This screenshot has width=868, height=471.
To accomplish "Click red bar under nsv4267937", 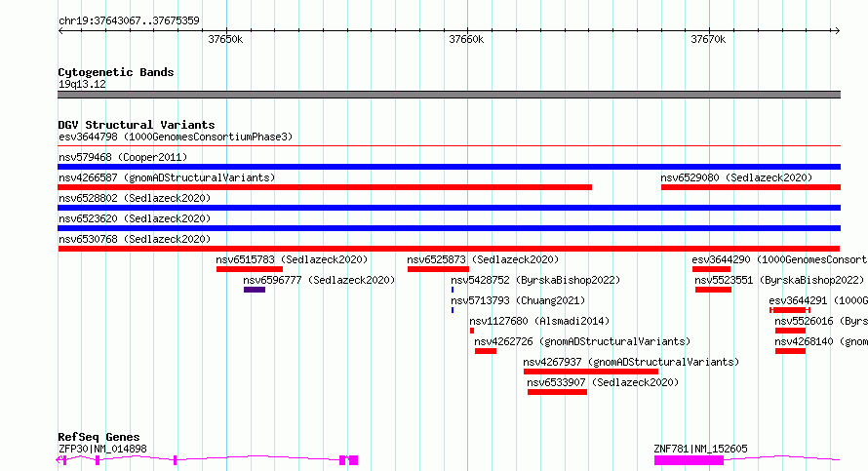I will [x=591, y=372].
